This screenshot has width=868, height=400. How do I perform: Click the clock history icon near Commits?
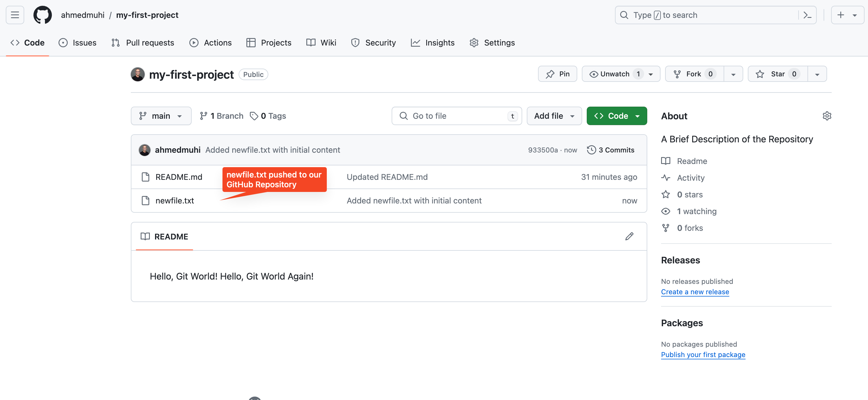pyautogui.click(x=591, y=150)
